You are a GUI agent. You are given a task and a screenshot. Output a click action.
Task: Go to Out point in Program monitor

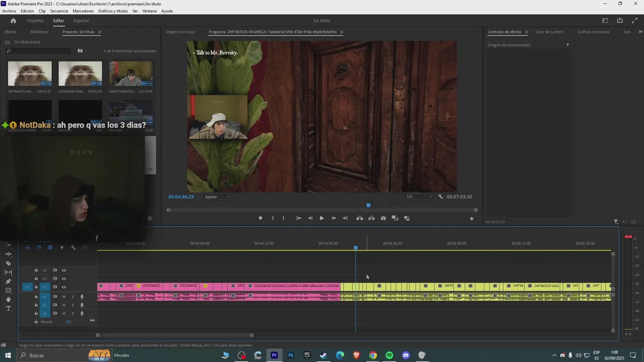345,218
